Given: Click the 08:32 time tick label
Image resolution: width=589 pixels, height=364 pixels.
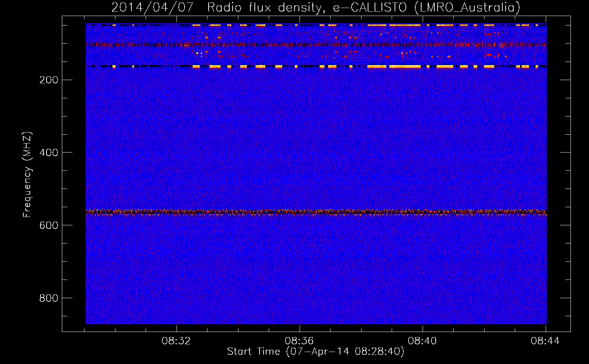Looking at the screenshot, I should (177, 341).
